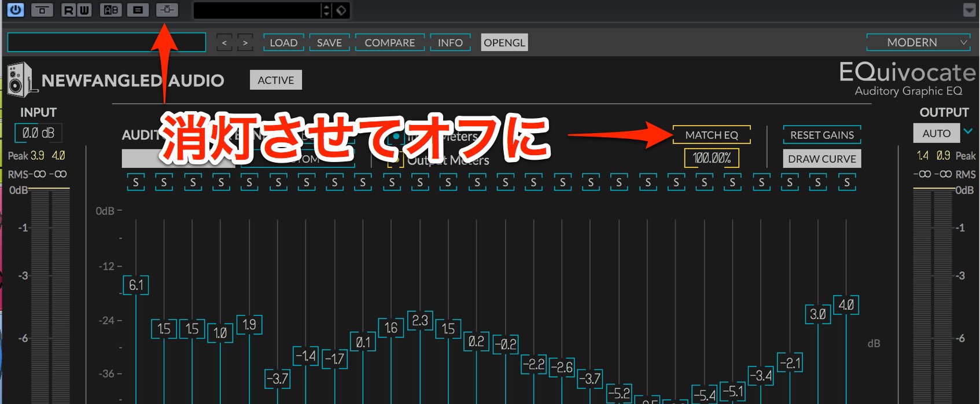Click the host preset up/down stepper arrows
Image resolution: width=980 pixels, height=404 pixels.
pos(327,10)
